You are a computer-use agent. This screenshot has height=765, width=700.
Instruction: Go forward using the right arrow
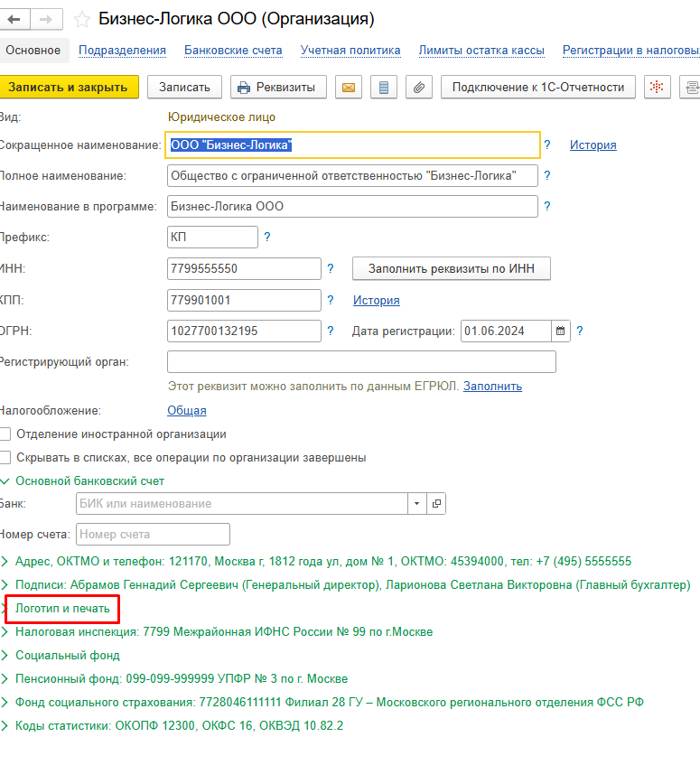pos(46,20)
